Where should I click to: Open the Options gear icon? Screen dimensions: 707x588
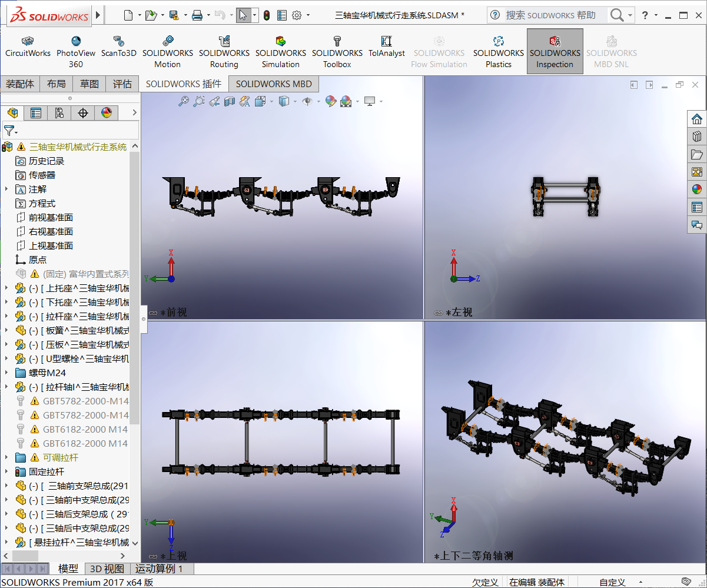point(297,15)
